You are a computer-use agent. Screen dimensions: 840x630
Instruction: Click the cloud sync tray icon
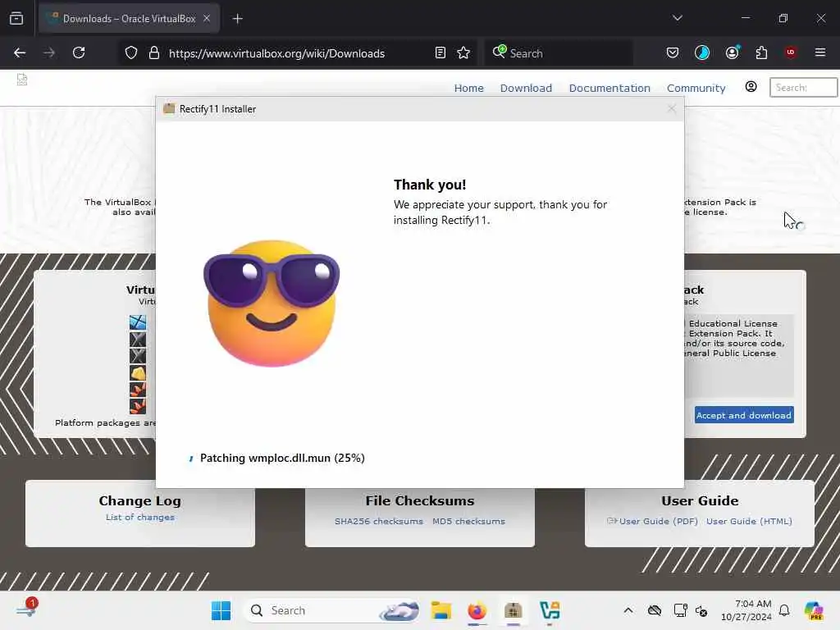point(655,610)
